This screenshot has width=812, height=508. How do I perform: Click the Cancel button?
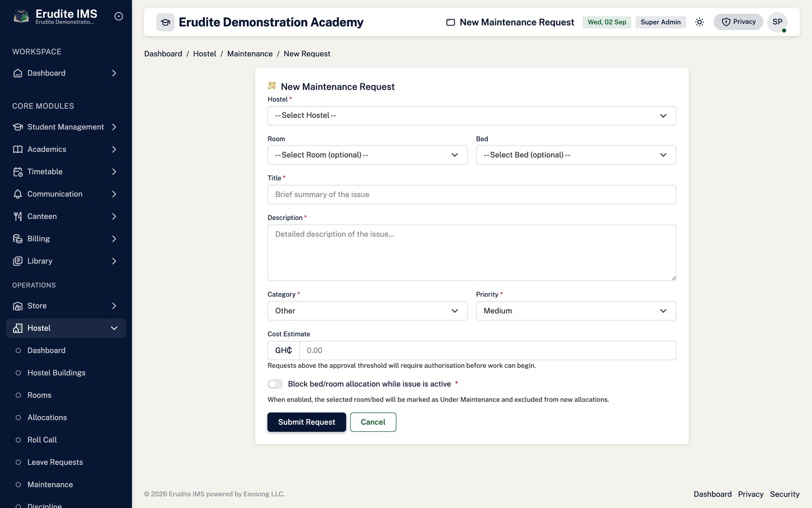tap(373, 422)
